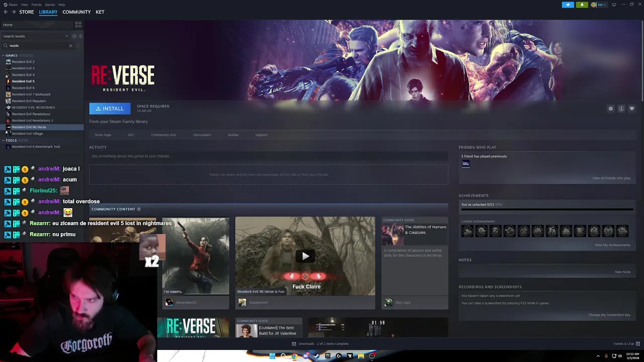Click View all friends who play
This screenshot has width=644, height=362.
(611, 178)
